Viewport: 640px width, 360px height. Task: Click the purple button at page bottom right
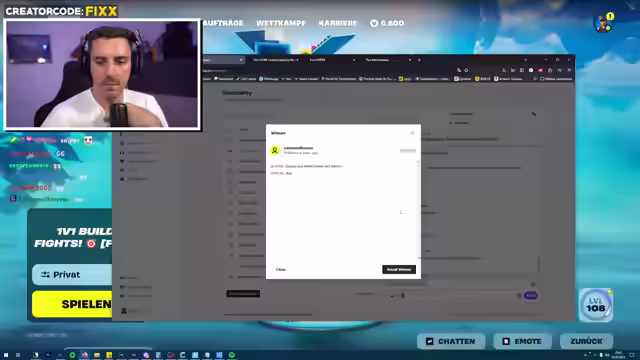pos(531,296)
